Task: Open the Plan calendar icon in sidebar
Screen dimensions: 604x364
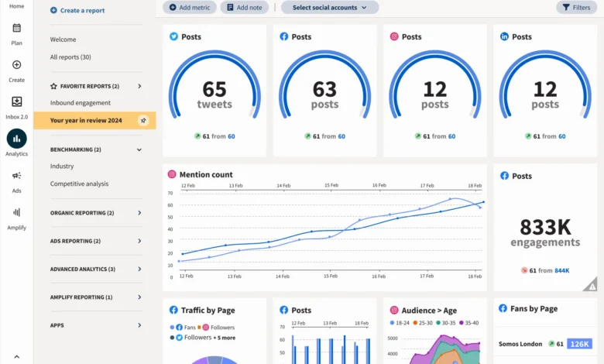Action: click(16, 28)
